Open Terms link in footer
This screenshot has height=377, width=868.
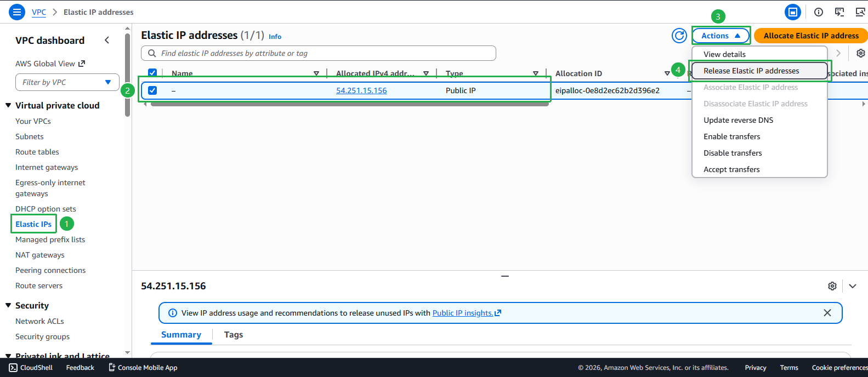(x=789, y=368)
